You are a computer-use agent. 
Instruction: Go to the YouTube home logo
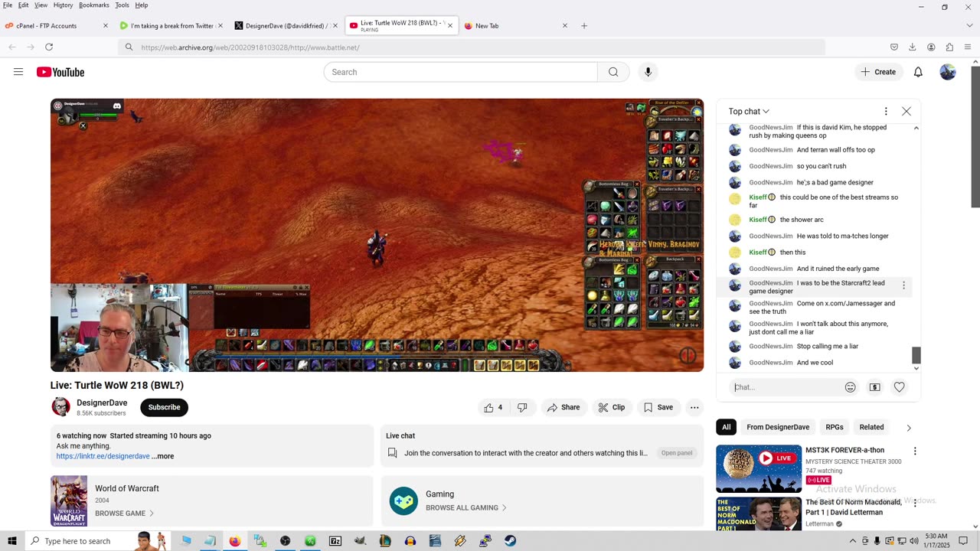click(60, 72)
